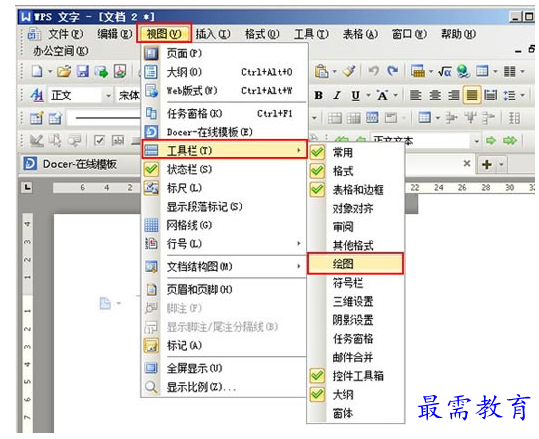539x439 pixels.
Task: Open the 表格 menu
Action: pyautogui.click(x=360, y=34)
